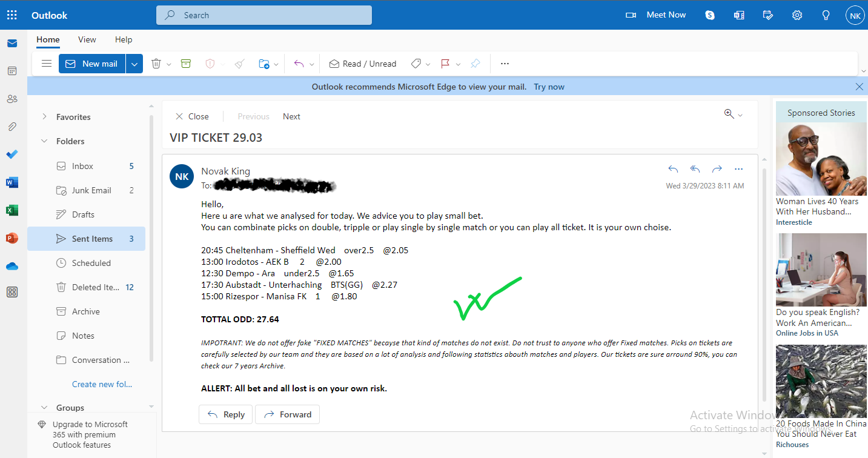Viewport: 868px width, 458px height.
Task: Toggle the hamburger navigation pane button
Action: click(46, 64)
